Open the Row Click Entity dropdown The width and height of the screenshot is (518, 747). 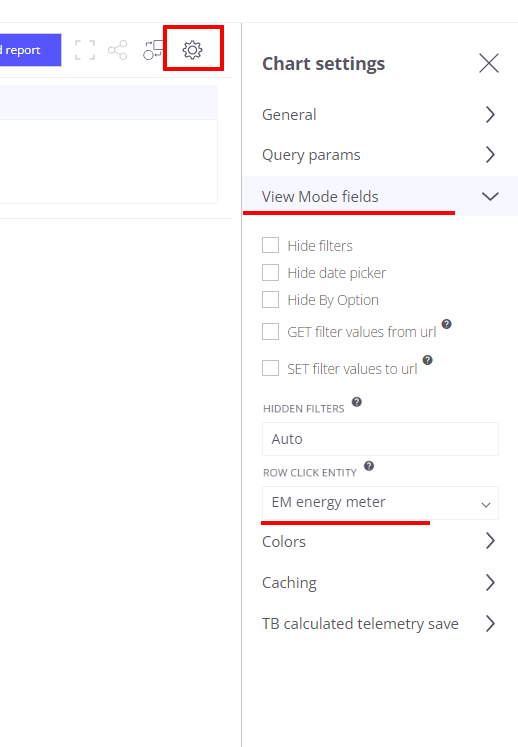(380, 503)
